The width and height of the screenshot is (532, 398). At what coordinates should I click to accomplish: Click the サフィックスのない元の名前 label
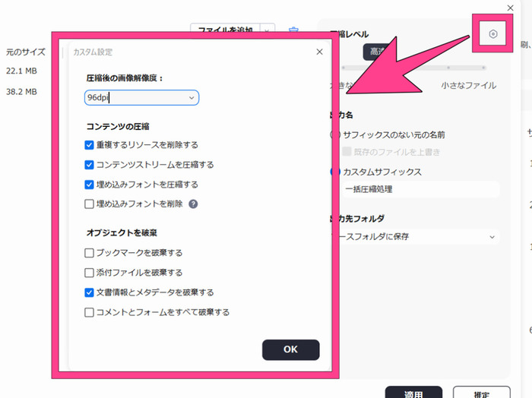394,135
